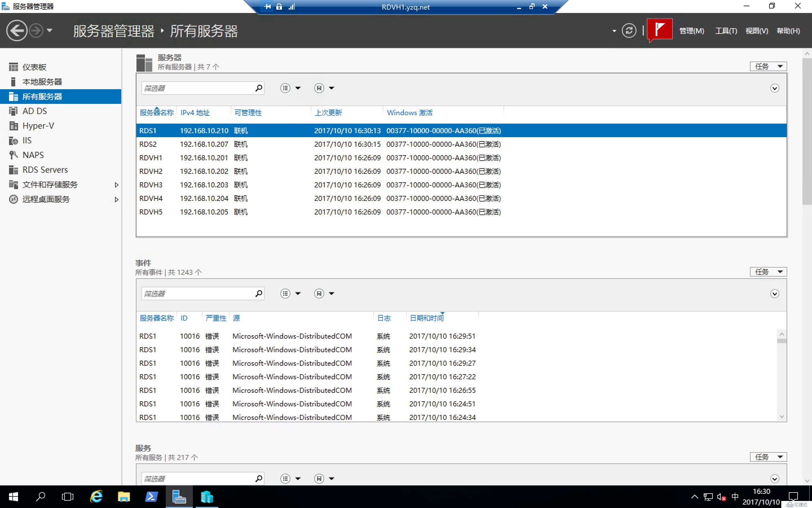Click the forward navigation arrow

coord(36,30)
